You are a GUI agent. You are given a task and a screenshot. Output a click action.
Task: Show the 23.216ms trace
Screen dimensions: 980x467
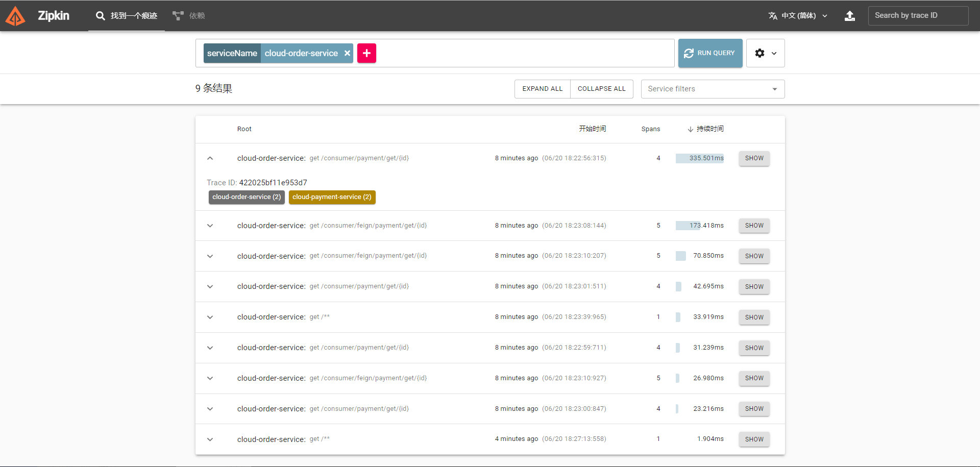click(754, 409)
